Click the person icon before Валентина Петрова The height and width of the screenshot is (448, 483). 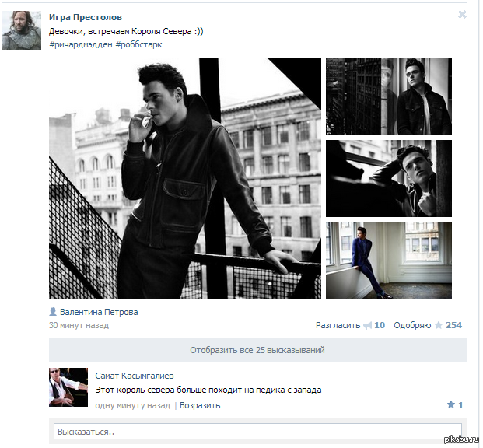click(x=53, y=312)
